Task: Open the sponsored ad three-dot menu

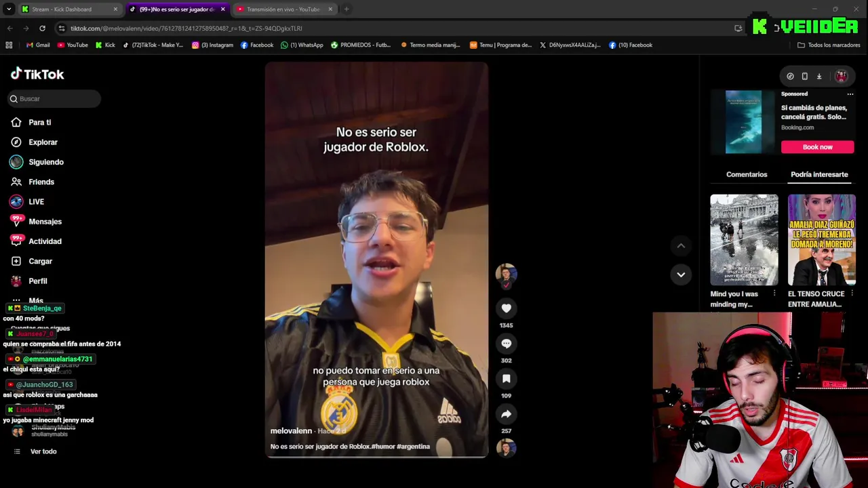Action: pos(850,94)
